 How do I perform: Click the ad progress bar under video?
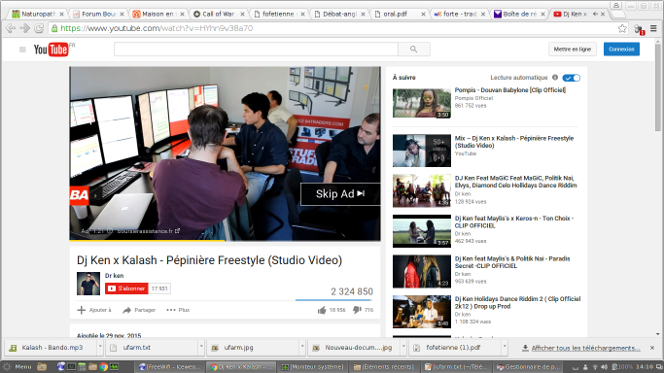point(225,240)
